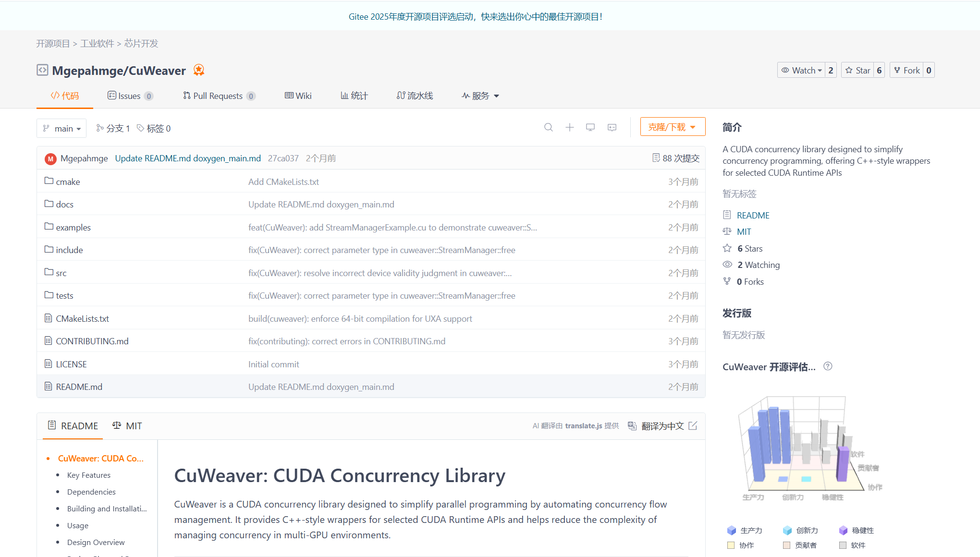
Task: Click the 88 commits history icon
Action: pos(656,158)
